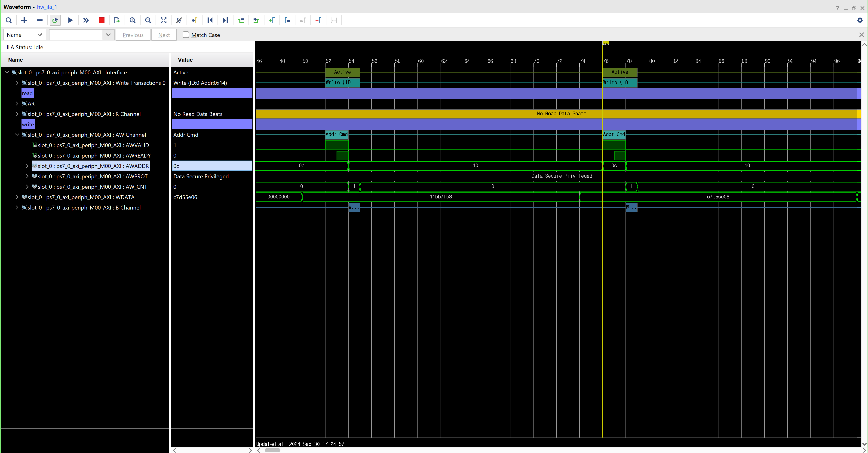The image size is (868, 453).
Task: Expand the AW_CNT bus signal
Action: 27,187
